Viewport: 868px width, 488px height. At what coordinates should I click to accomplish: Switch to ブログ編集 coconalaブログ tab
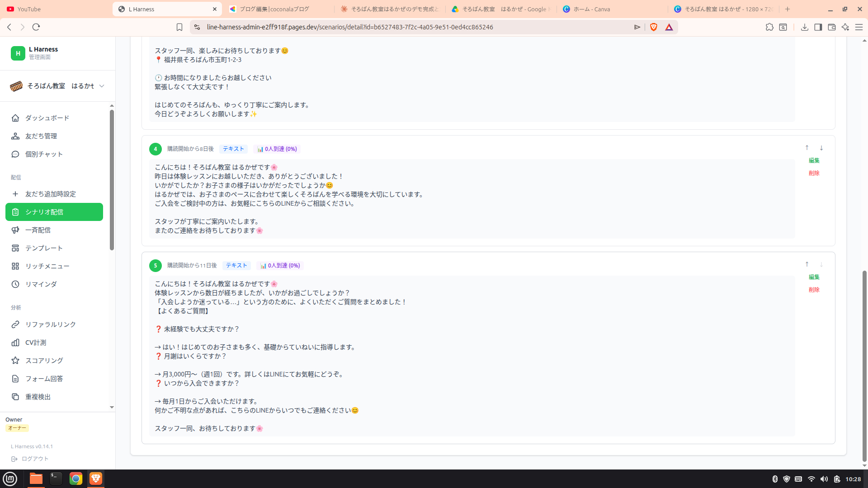tap(279, 9)
